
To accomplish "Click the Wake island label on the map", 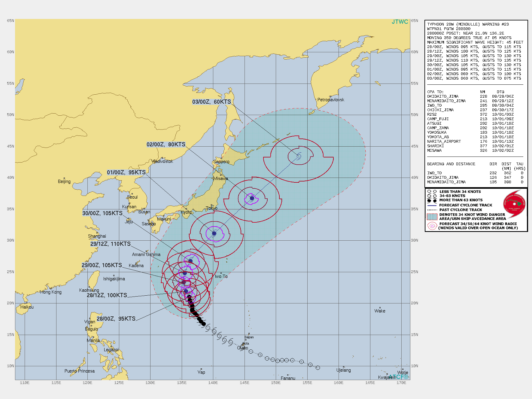I will tap(380, 311).
